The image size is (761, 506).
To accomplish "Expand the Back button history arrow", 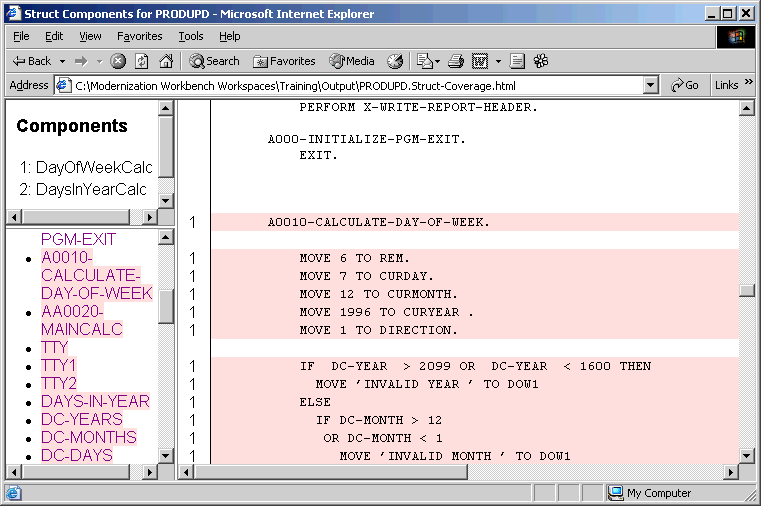I will point(60,61).
